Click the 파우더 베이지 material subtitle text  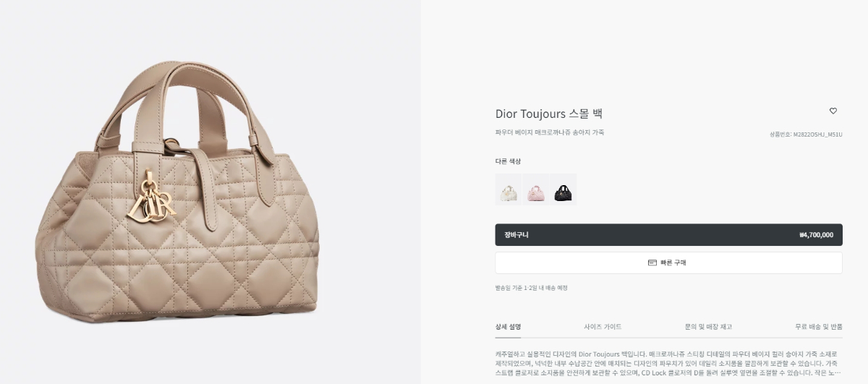pos(550,133)
